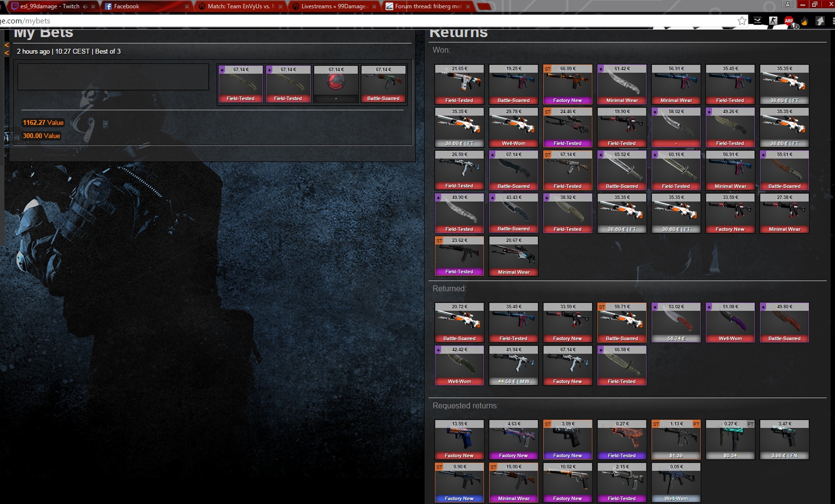This screenshot has height=504, width=835.
Task: Open the Steam extension icon
Action: [x=757, y=20]
